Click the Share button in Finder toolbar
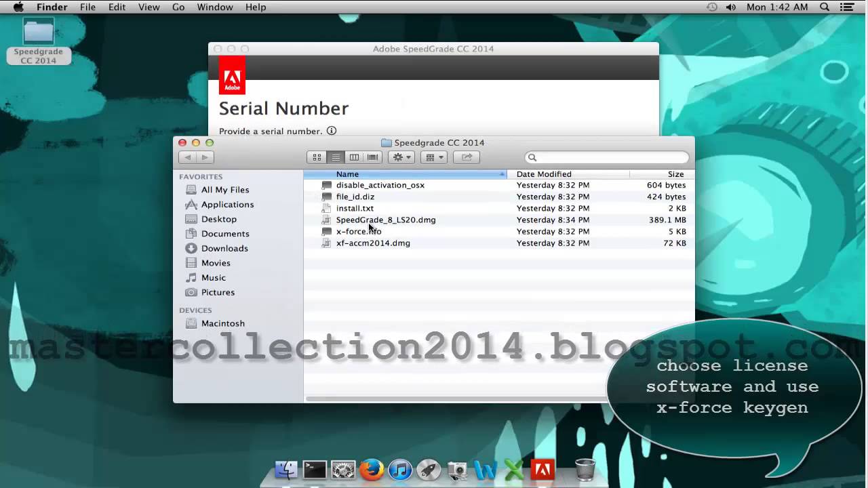The width and height of the screenshot is (868, 488). point(467,157)
